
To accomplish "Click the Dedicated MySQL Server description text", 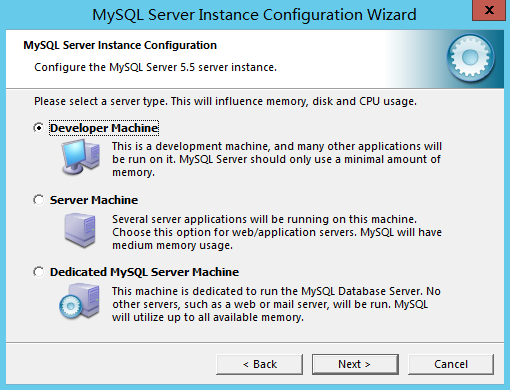I will (x=276, y=304).
